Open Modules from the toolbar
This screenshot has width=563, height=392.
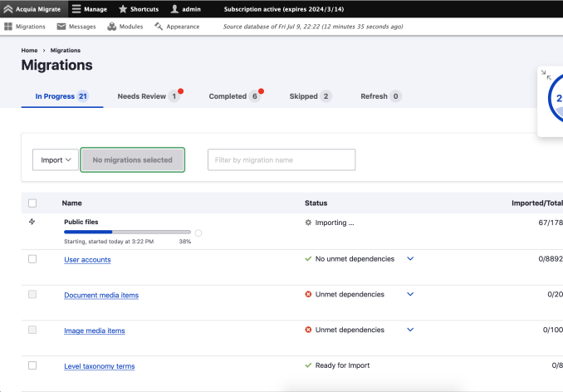[x=112, y=27]
